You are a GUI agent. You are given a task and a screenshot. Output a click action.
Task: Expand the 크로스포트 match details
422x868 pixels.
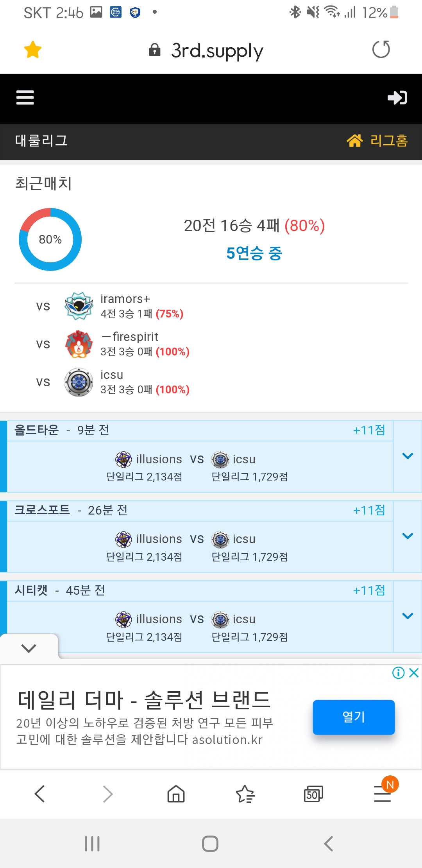pyautogui.click(x=408, y=536)
